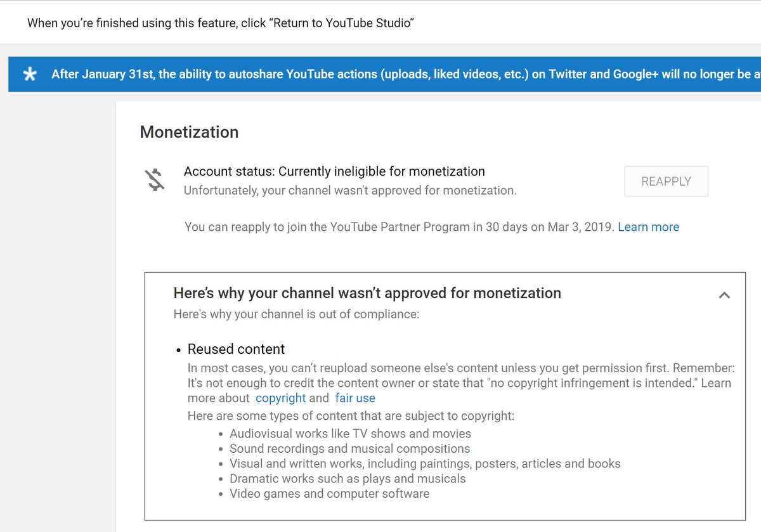Collapse the monetization reasons section chevron
The image size is (761, 532).
point(724,295)
